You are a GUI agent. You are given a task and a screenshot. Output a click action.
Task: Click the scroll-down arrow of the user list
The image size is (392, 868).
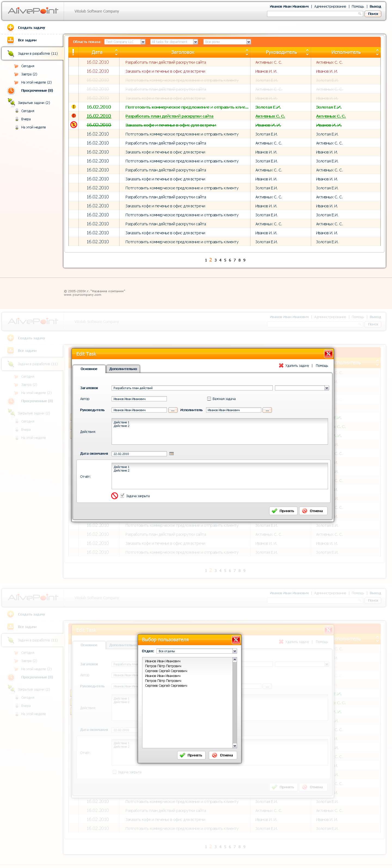(x=235, y=746)
